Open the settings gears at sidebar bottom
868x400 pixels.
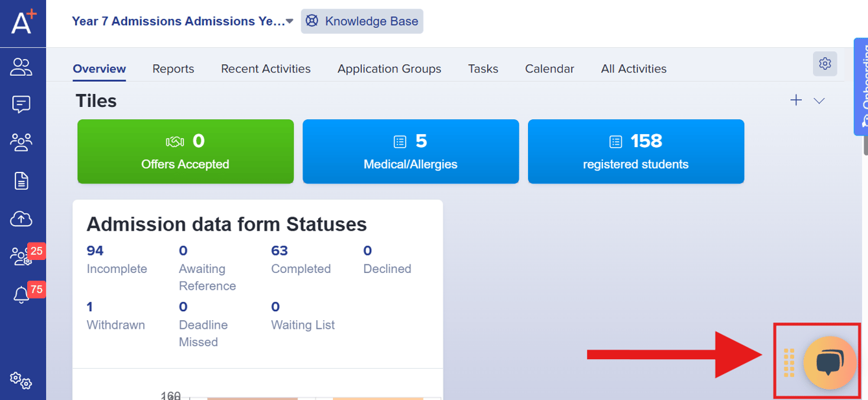21,381
